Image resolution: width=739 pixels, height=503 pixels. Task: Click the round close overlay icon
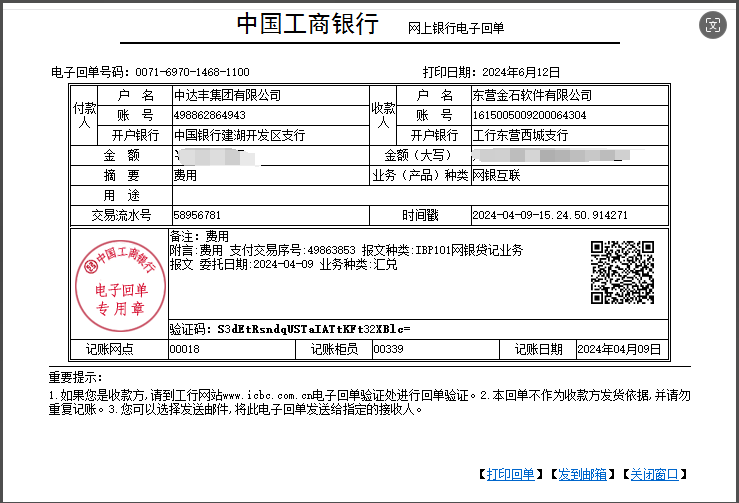click(713, 25)
